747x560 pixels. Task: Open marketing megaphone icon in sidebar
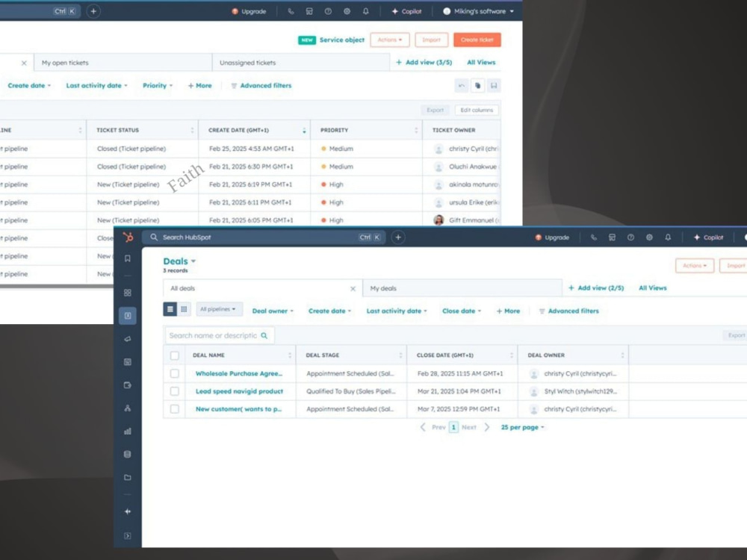[x=128, y=339]
